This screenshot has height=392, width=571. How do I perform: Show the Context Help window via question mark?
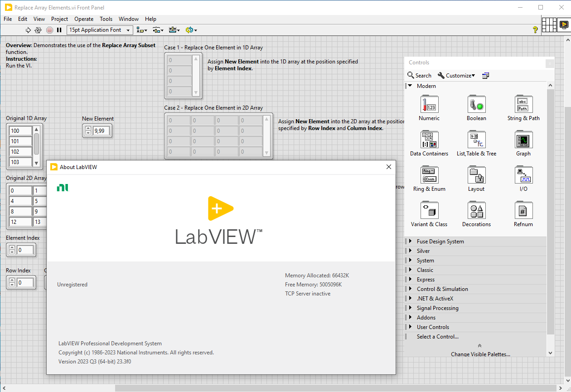click(x=535, y=30)
